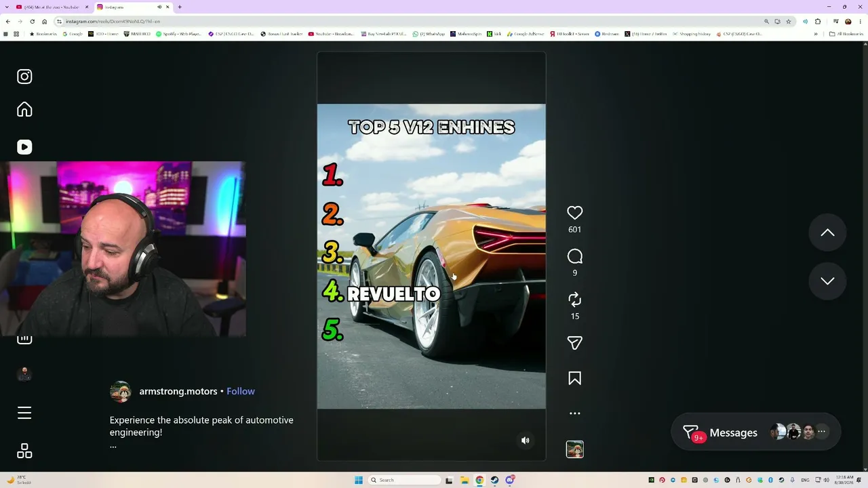Open browser home page button

coord(44,22)
